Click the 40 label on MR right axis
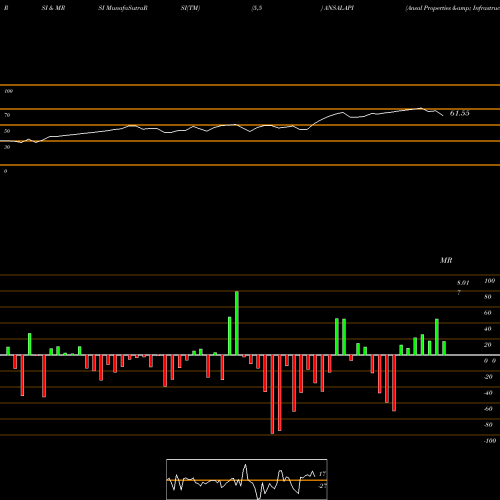The height and width of the screenshot is (500, 500). point(488,329)
